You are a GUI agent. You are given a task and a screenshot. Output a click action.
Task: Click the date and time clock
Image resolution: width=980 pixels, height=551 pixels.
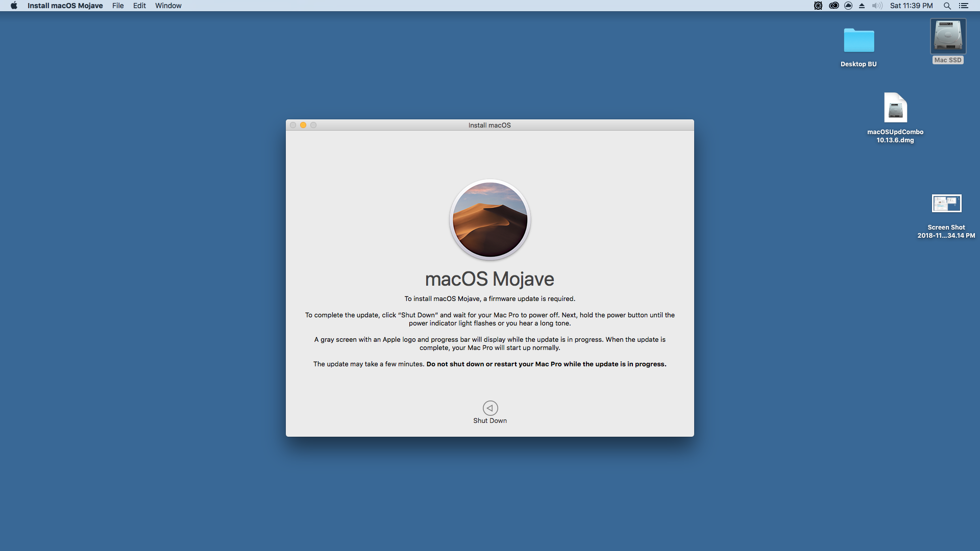coord(911,6)
